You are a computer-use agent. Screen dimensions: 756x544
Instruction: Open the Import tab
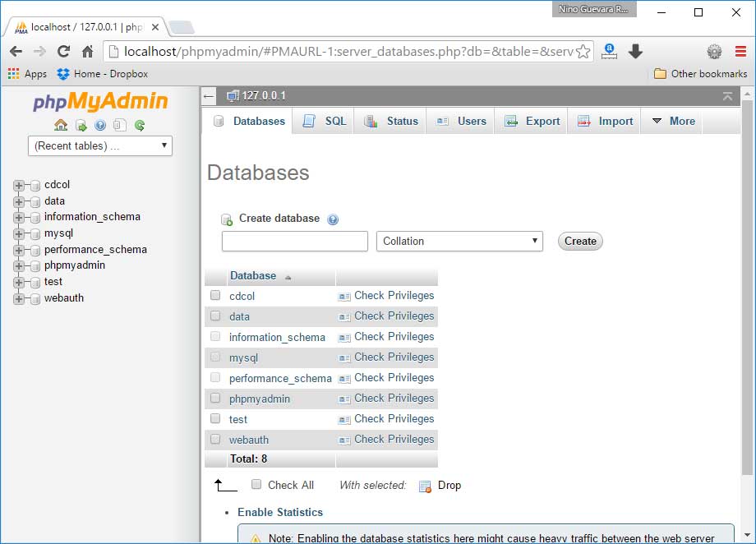(605, 121)
